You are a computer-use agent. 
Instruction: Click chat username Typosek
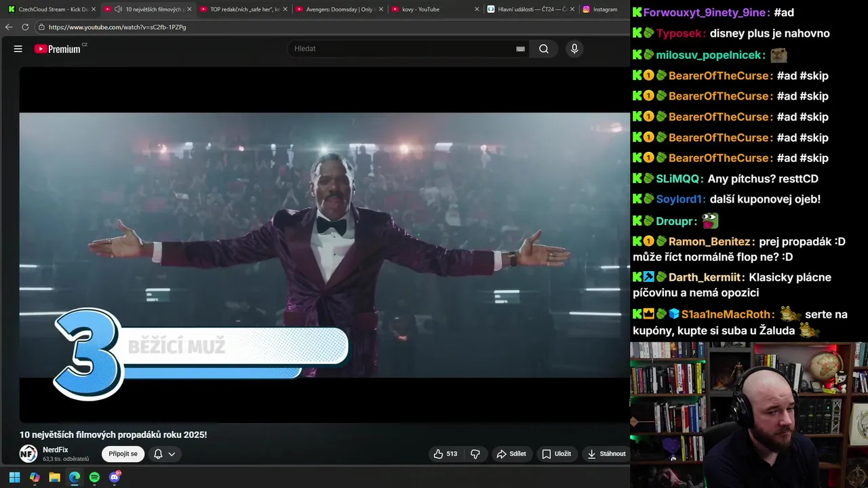point(680,33)
